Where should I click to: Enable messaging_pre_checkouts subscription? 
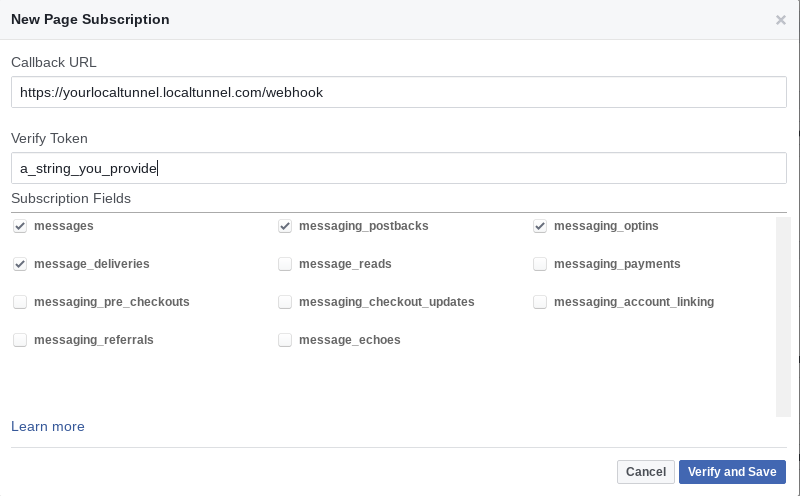click(20, 302)
